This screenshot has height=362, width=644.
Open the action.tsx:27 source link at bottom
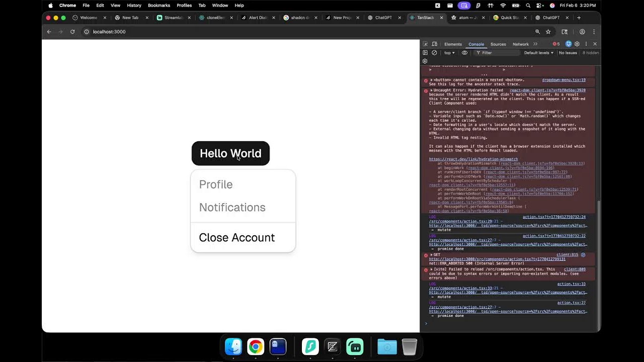coord(571,303)
